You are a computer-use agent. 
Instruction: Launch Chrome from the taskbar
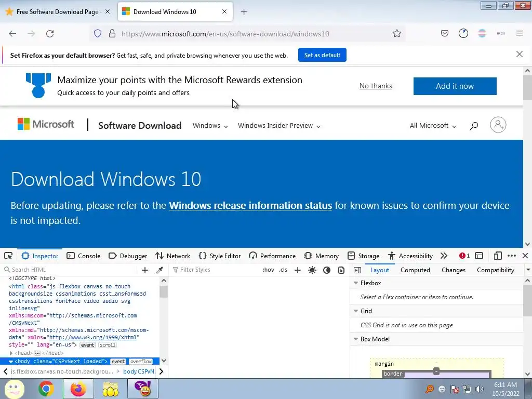pos(46,389)
